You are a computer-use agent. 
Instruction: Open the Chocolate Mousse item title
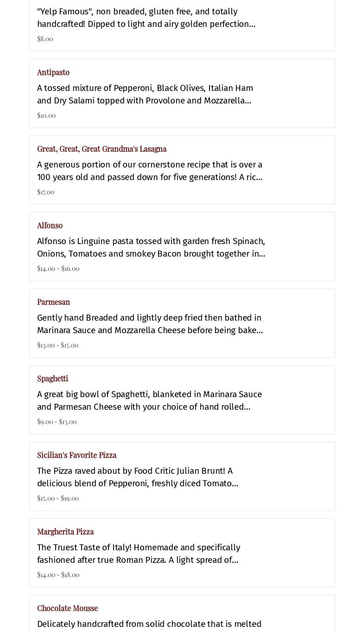click(67, 608)
